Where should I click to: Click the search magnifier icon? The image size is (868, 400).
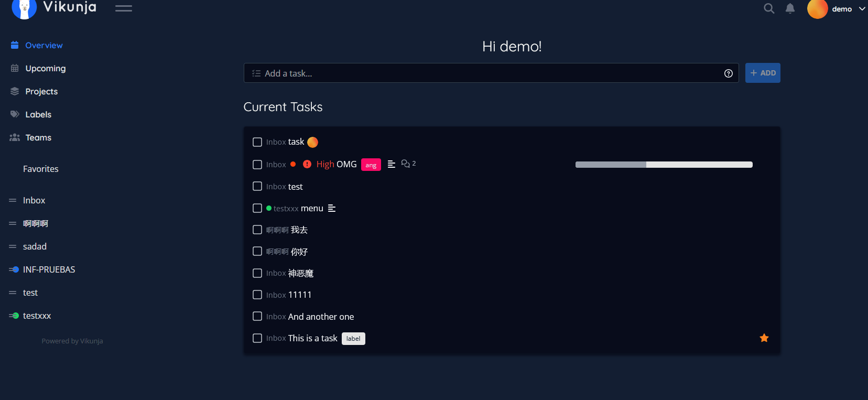point(769,8)
